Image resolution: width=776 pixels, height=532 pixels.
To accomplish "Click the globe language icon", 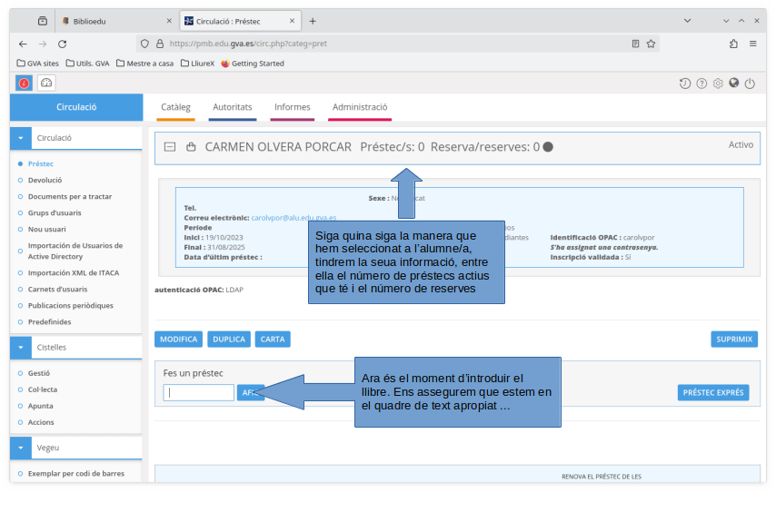I will 734,83.
